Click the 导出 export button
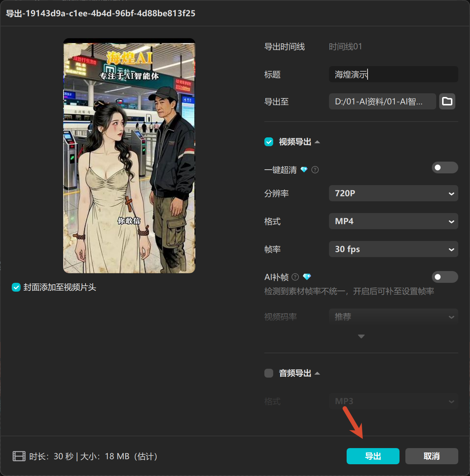This screenshot has height=476, width=470. pyautogui.click(x=373, y=456)
